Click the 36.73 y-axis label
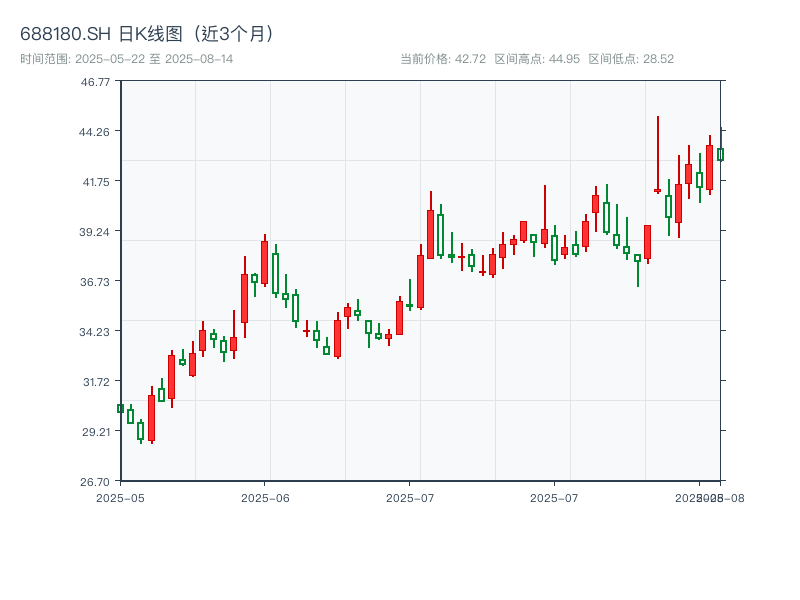This screenshot has height=600, width=800. [96, 281]
